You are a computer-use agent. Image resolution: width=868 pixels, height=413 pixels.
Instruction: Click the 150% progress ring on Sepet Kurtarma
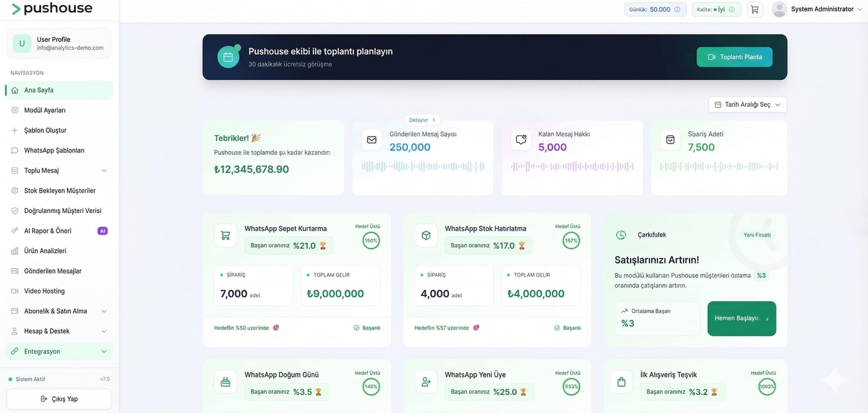point(371,241)
